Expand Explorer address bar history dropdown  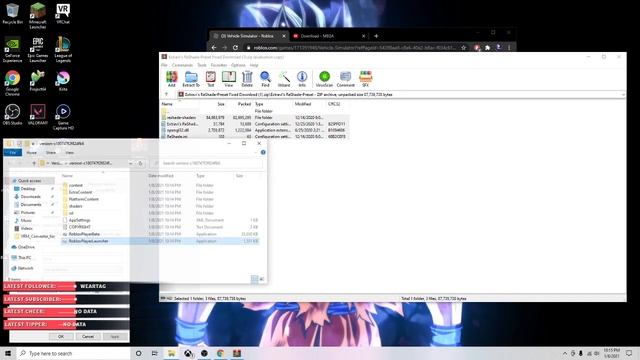(x=131, y=163)
